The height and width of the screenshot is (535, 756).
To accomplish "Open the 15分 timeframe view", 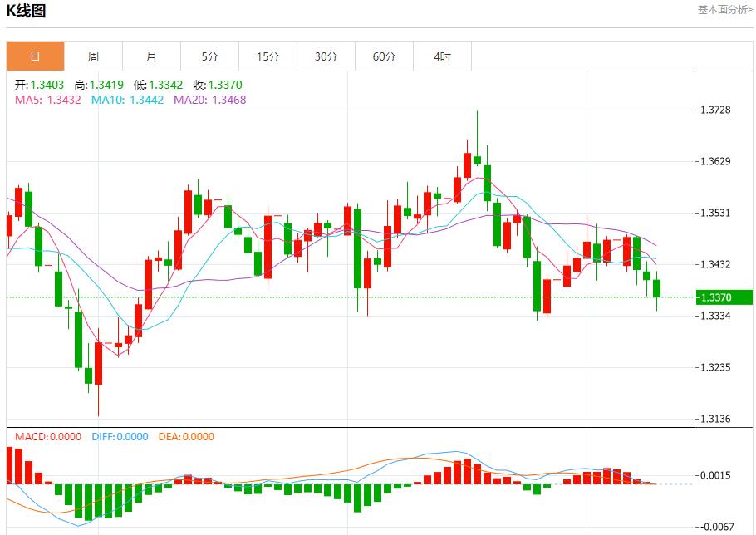I will (268, 56).
